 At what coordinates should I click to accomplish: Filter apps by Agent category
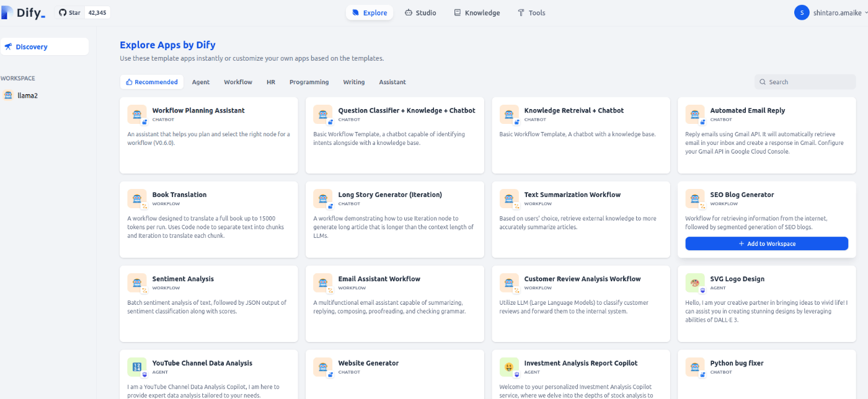201,82
